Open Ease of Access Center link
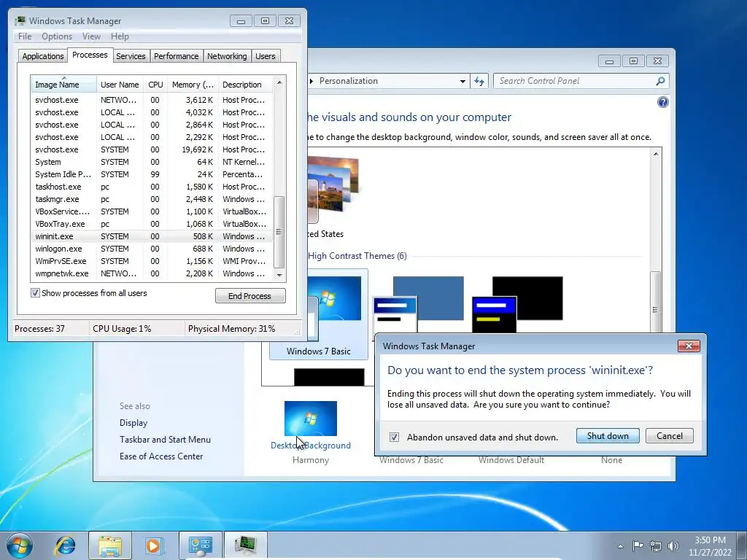 point(161,456)
